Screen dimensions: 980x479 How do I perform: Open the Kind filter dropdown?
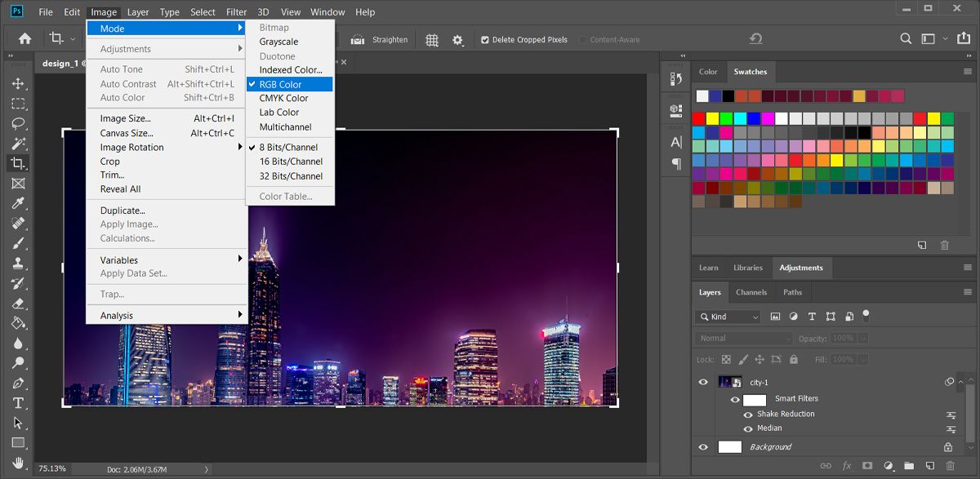coord(727,316)
